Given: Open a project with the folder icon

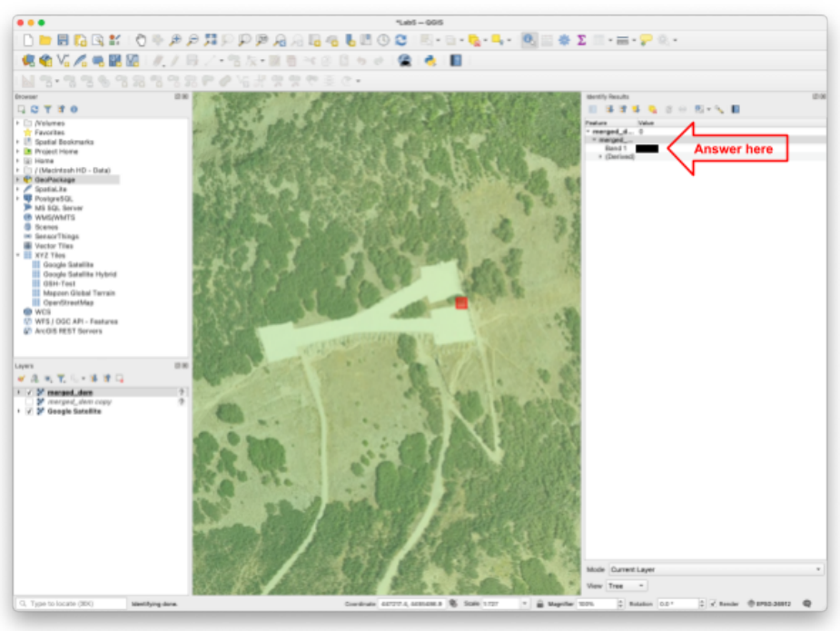Looking at the screenshot, I should tap(45, 40).
